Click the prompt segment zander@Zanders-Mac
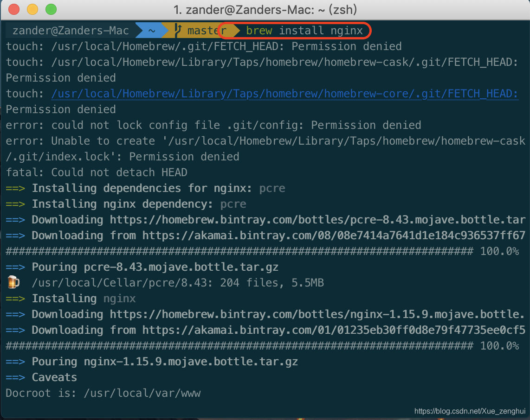 click(71, 31)
